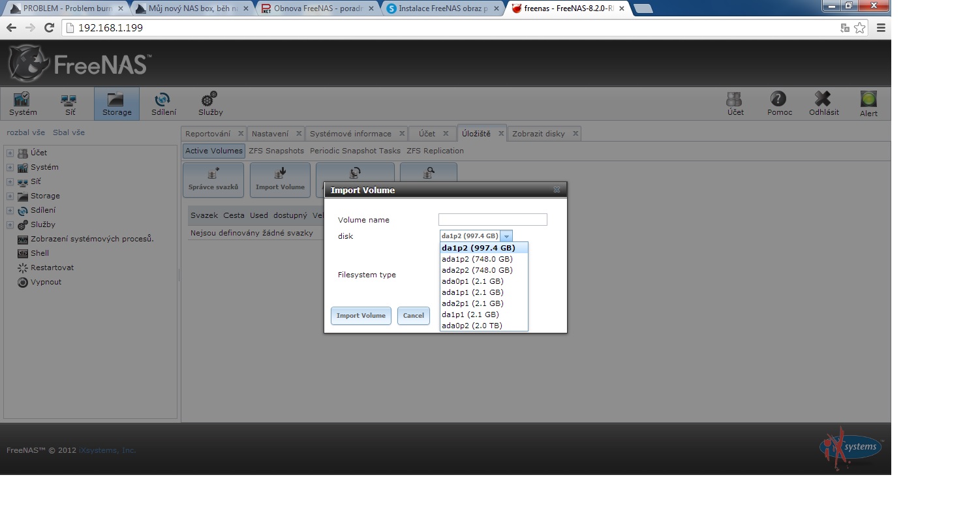Switch to the Obnova FreeNAS browser tab

(x=316, y=8)
